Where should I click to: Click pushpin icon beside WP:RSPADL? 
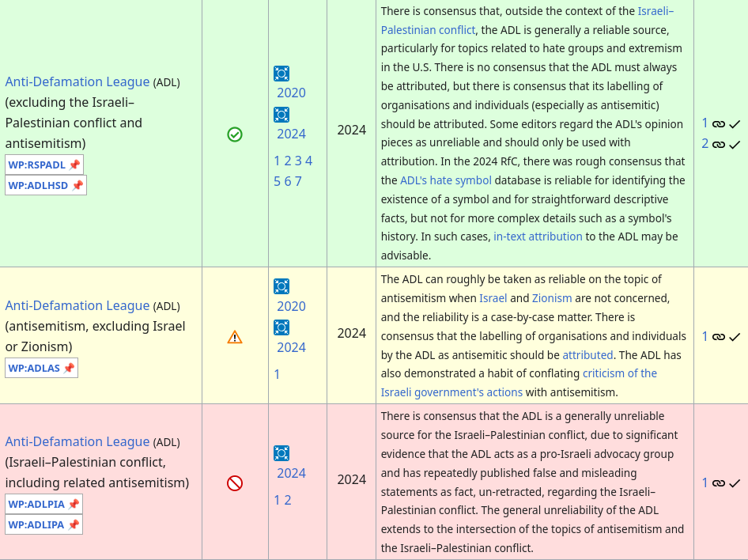(x=74, y=165)
